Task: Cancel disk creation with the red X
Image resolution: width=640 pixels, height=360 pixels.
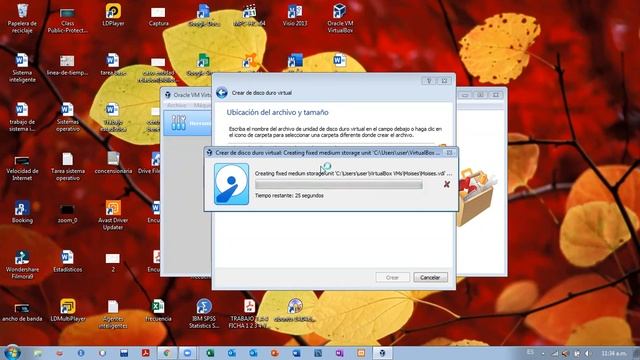Action: [447, 184]
